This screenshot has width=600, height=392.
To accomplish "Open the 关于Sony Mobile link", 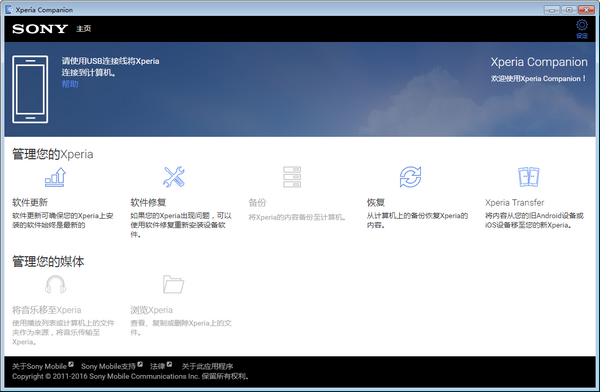I will (x=39, y=366).
